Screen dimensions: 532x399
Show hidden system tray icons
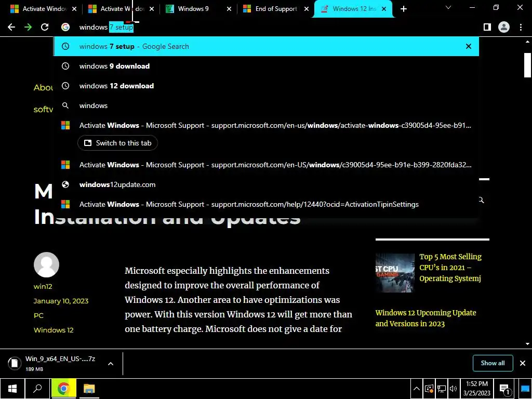click(x=417, y=389)
